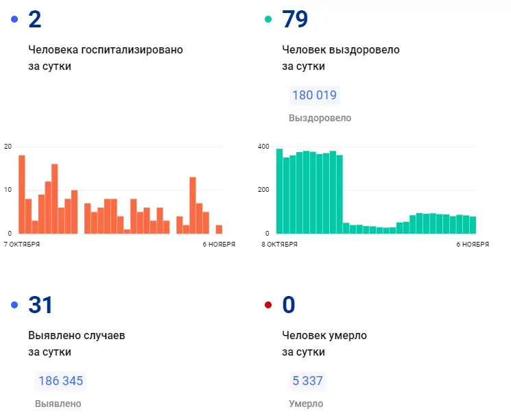Select the 180 019 recovered total badge

[314, 95]
